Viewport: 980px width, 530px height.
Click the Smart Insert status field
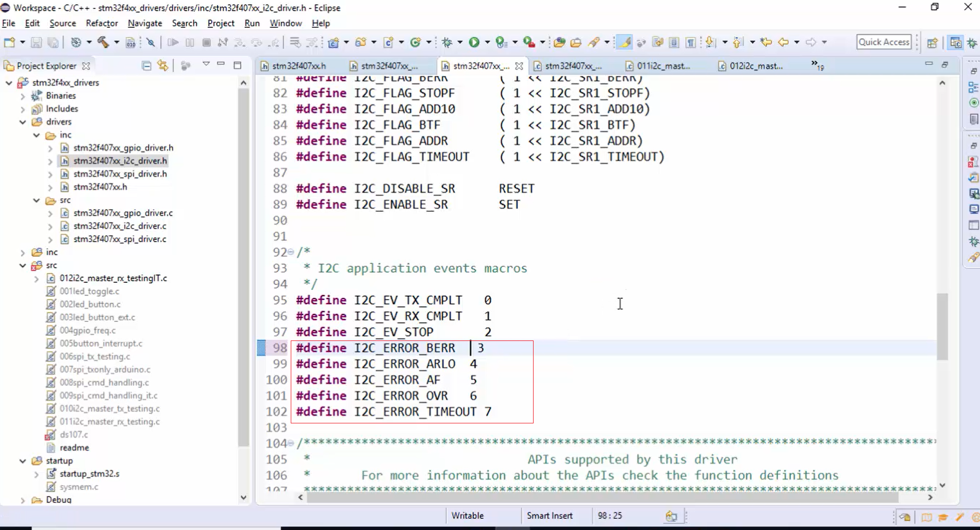pos(550,516)
